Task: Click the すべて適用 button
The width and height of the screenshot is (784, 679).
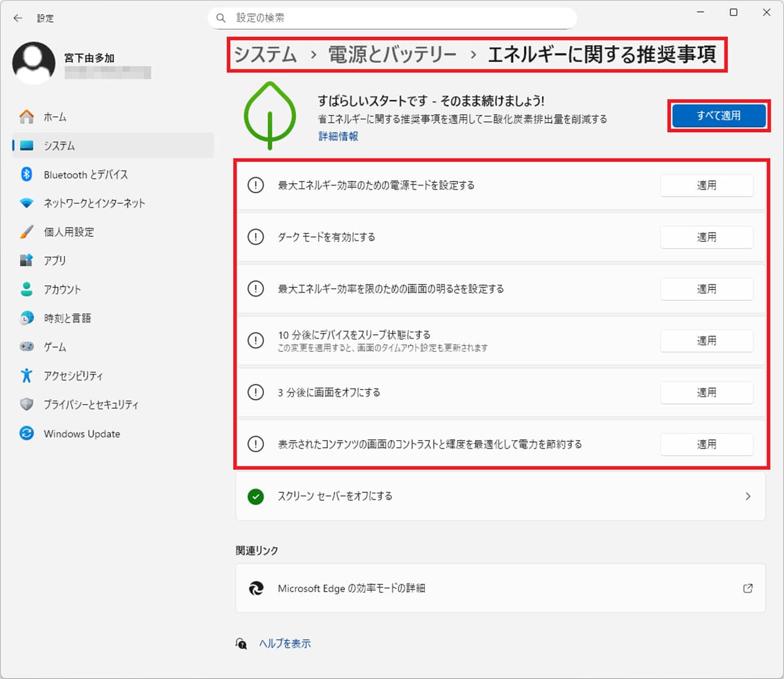Action: [719, 116]
